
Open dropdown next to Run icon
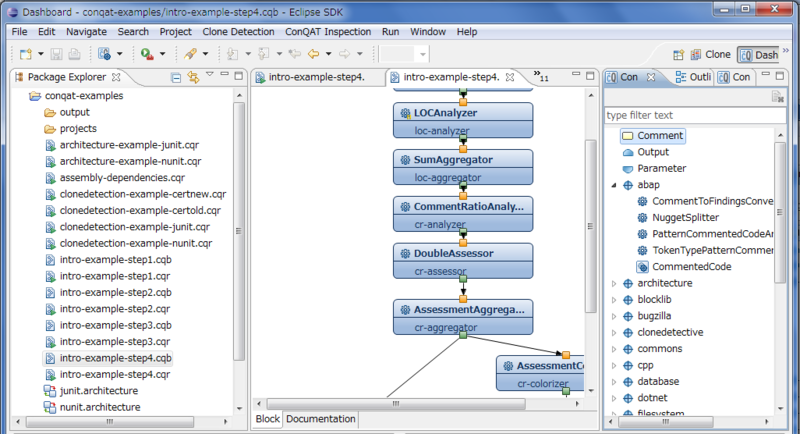119,54
